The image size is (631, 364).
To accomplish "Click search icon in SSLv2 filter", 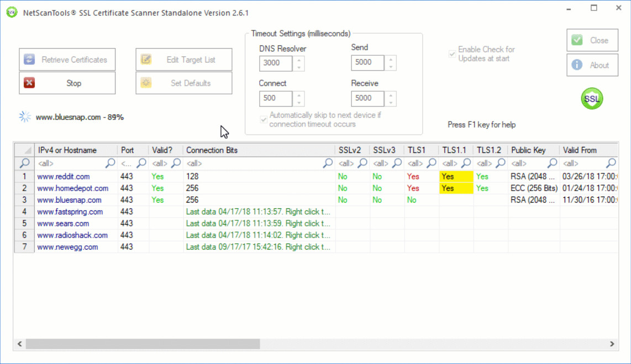I will pos(362,163).
